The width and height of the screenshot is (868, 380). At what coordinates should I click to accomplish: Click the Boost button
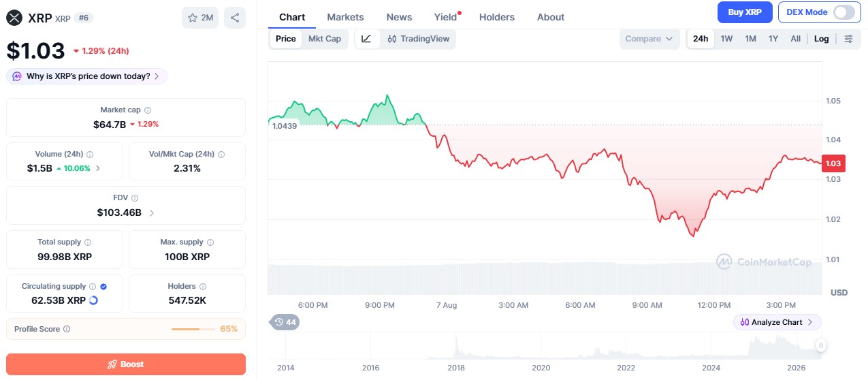coord(126,364)
